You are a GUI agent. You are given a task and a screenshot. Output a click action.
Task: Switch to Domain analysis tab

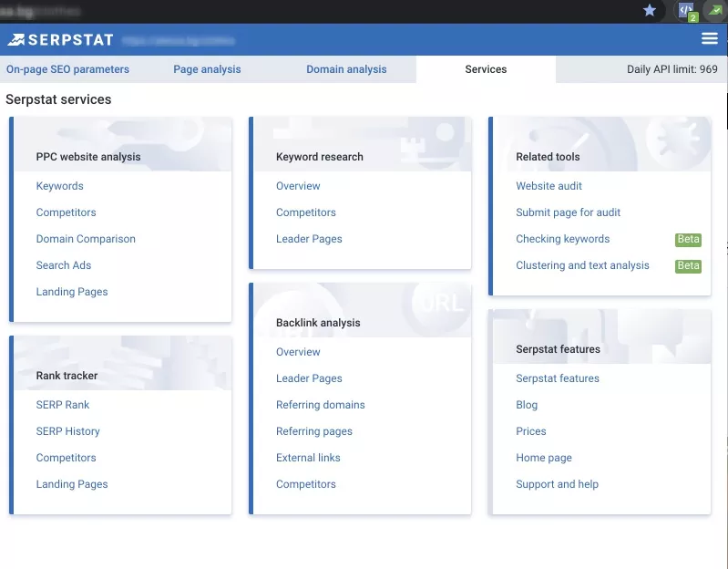click(346, 69)
